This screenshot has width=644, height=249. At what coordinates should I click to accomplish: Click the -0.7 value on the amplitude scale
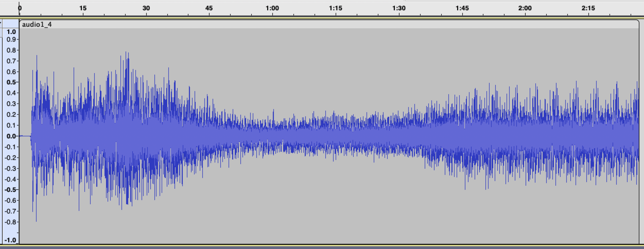11,211
